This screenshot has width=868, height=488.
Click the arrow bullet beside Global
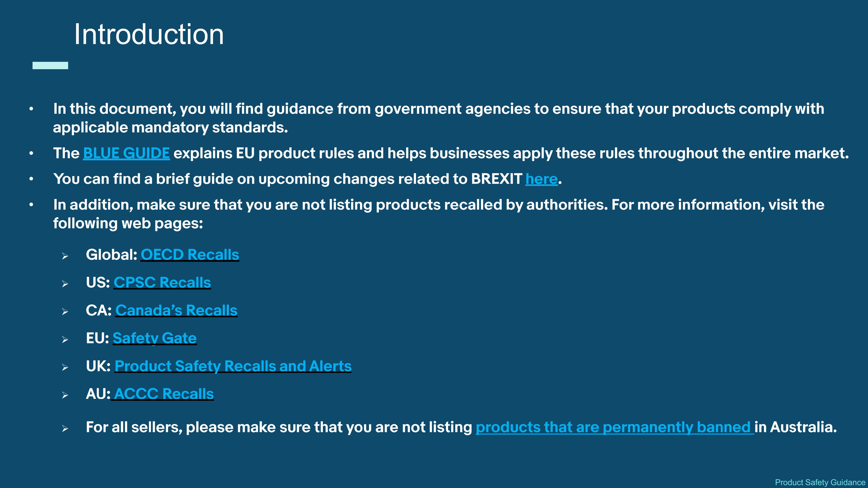[65, 256]
